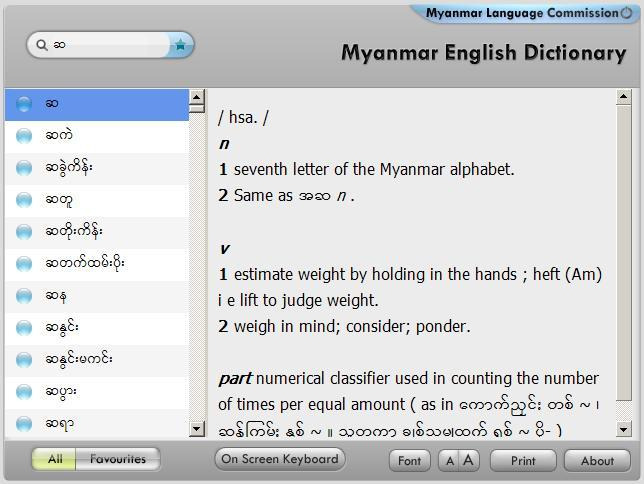Click the blue bullet beside ဆပွား entry

[x=24, y=392]
